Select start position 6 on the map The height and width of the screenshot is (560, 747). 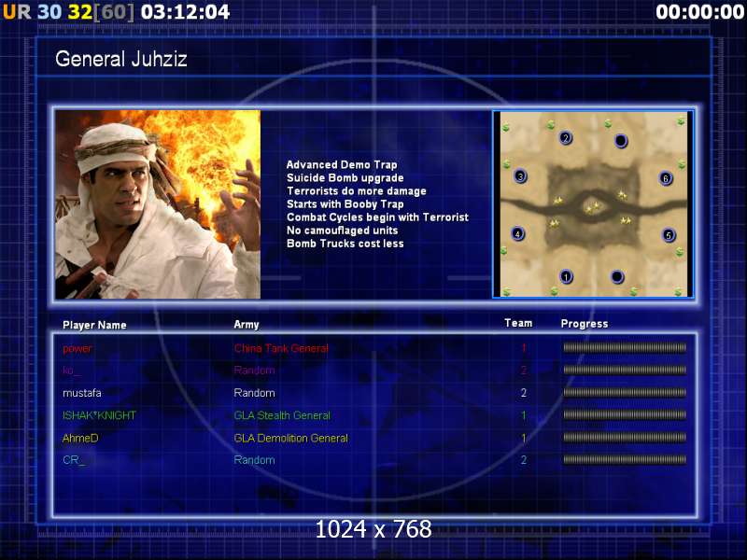(x=666, y=178)
